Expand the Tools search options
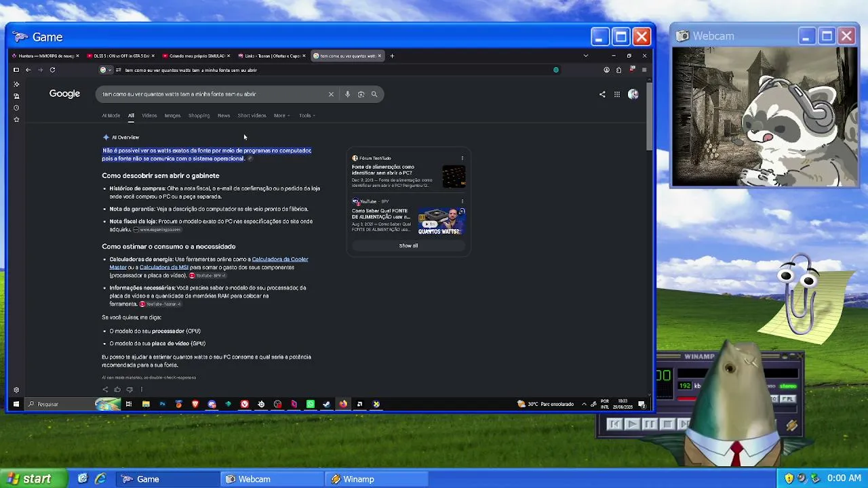The width and height of the screenshot is (868, 488). pyautogui.click(x=307, y=115)
